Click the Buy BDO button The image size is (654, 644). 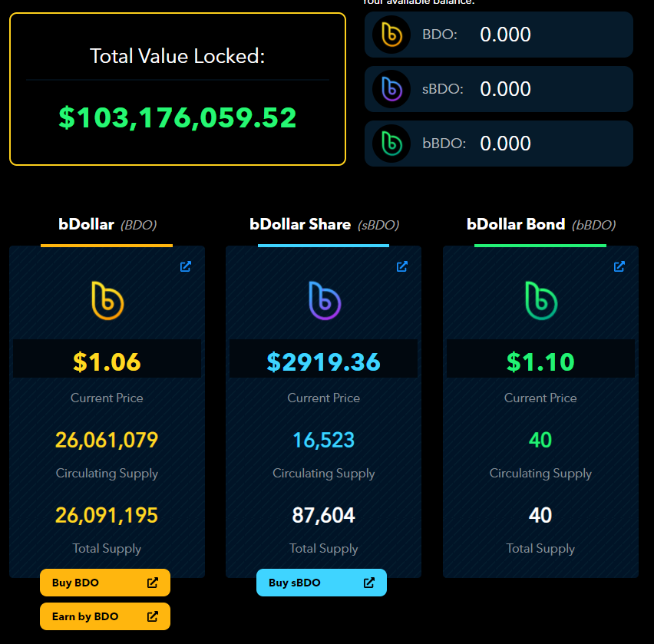coord(105,583)
